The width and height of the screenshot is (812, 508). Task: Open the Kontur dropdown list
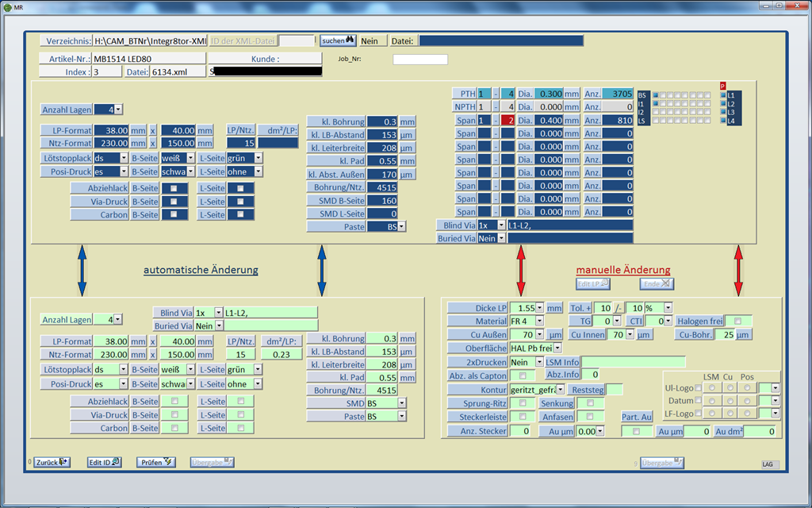[x=560, y=390]
